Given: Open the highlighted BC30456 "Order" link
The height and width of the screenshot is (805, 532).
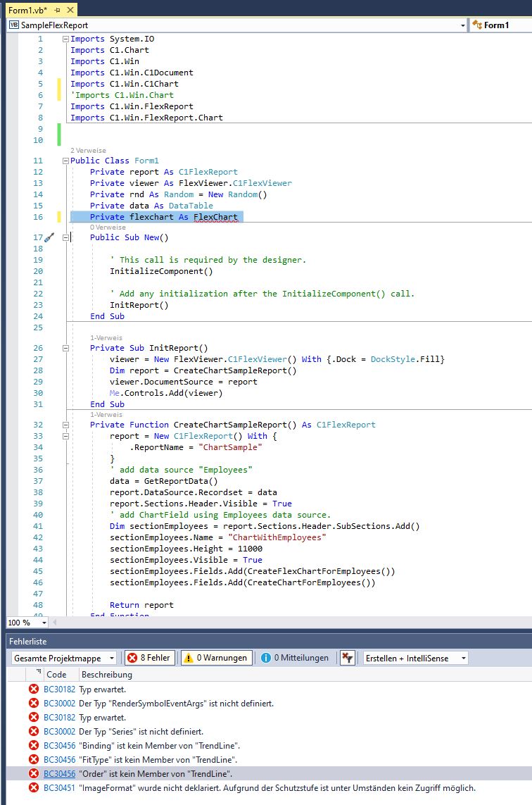Looking at the screenshot, I should (60, 774).
